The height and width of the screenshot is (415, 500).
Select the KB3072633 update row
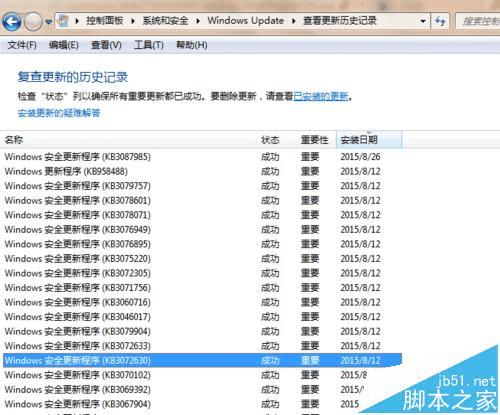[202, 346]
